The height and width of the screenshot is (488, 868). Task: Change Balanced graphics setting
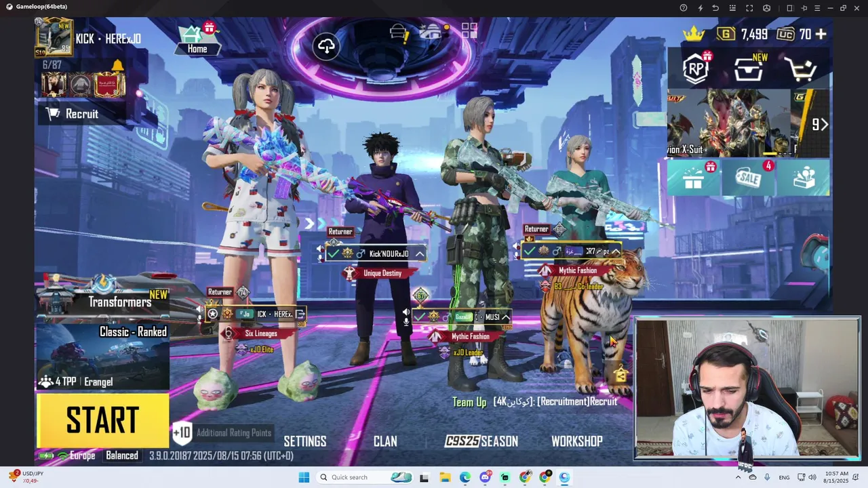(x=122, y=455)
